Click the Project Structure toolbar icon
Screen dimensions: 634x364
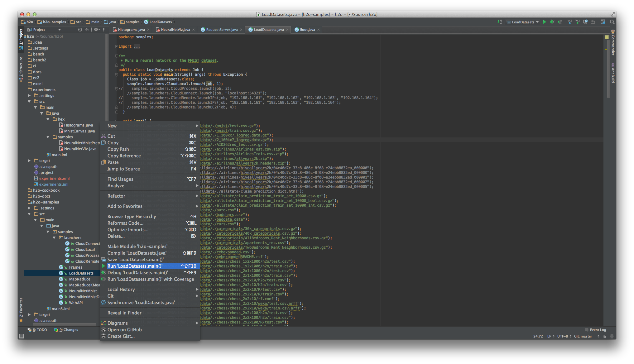(x=603, y=22)
